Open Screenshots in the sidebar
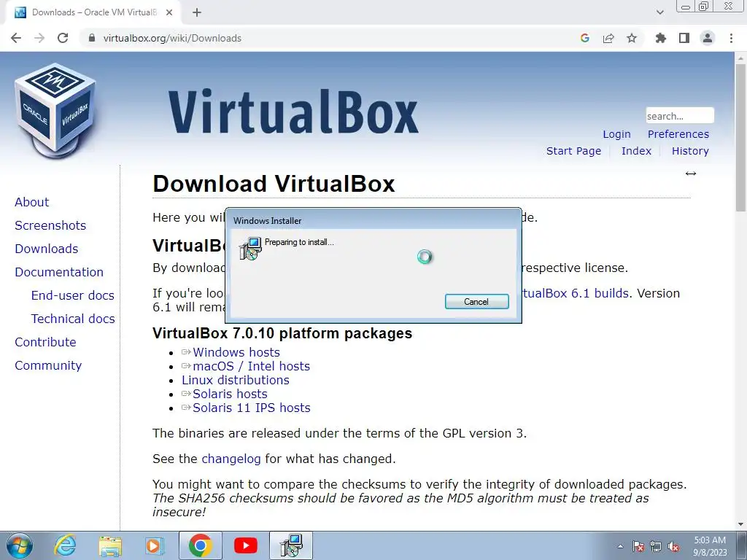This screenshot has width=747, height=560. [50, 225]
